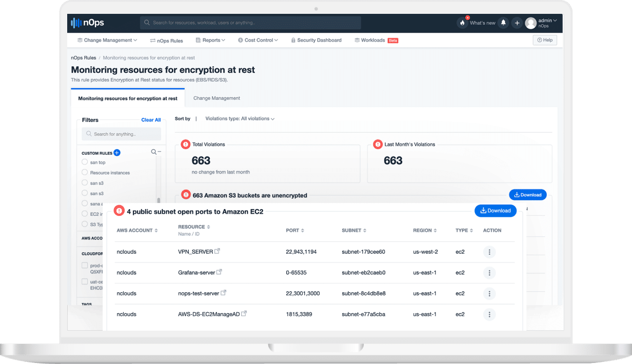This screenshot has width=632, height=364.
Task: Click the plus icon in the top bar
Action: (x=517, y=23)
